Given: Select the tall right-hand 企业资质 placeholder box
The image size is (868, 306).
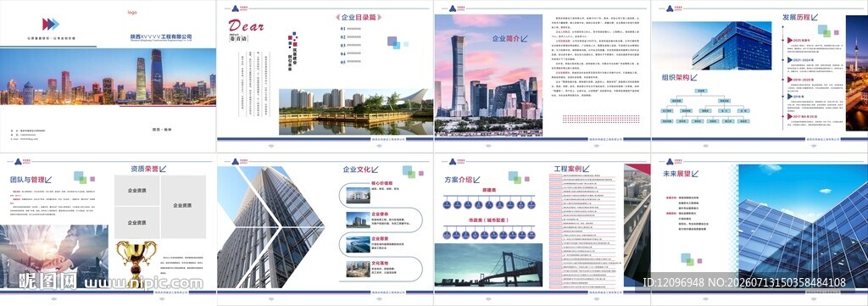Looking at the screenshot, I should coord(183,206).
